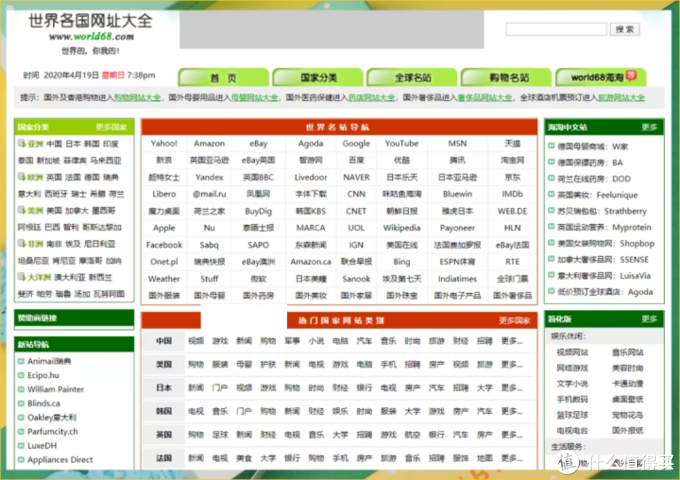680x480 pixels.
Task: Open the Parfumcity.ch link
Action: [52, 431]
